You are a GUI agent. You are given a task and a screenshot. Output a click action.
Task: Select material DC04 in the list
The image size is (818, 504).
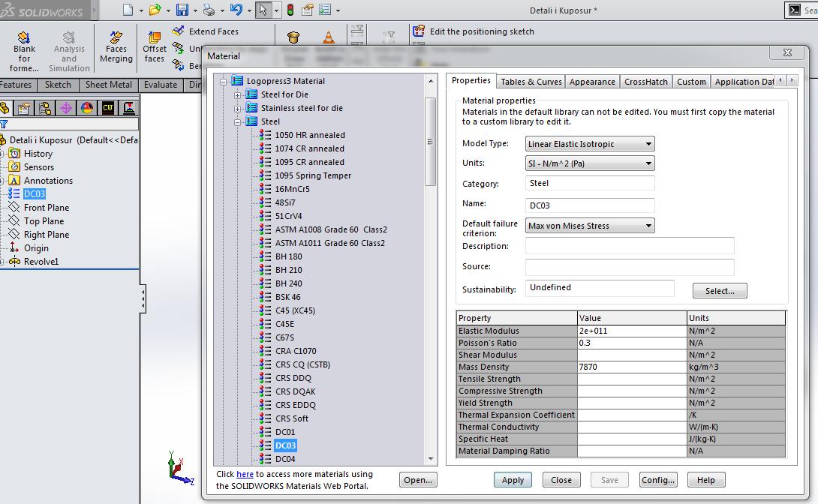pyautogui.click(x=285, y=459)
